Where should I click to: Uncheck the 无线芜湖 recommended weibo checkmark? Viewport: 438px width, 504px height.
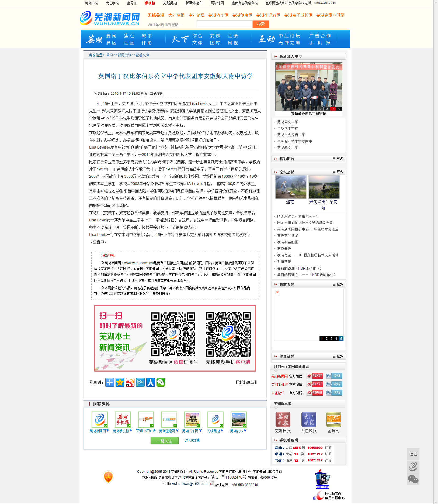point(222,426)
